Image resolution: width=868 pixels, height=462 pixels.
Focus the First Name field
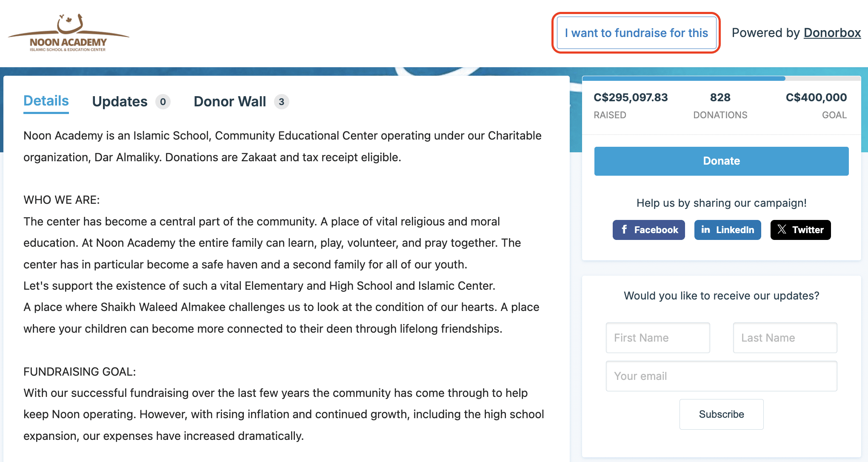click(x=658, y=338)
